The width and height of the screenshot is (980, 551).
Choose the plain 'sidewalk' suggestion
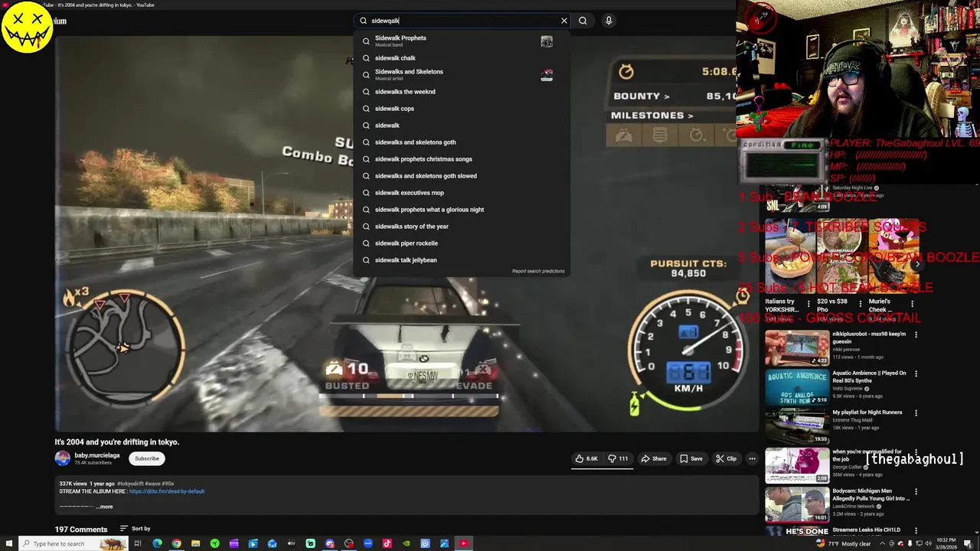461,126
